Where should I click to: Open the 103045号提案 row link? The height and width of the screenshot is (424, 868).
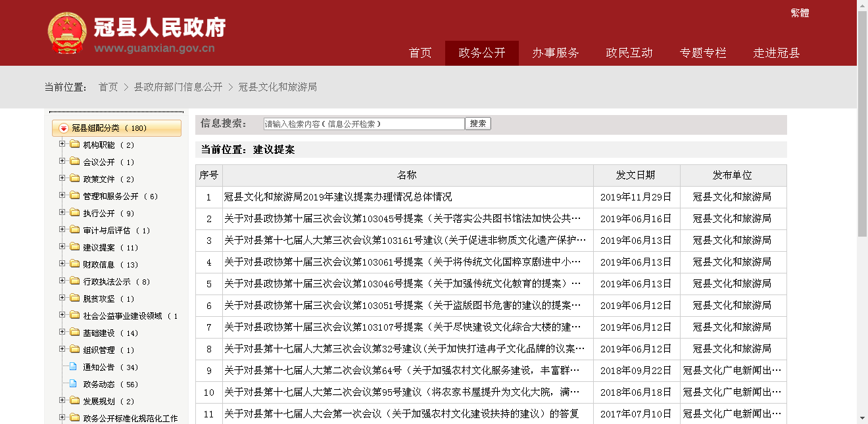(402, 218)
